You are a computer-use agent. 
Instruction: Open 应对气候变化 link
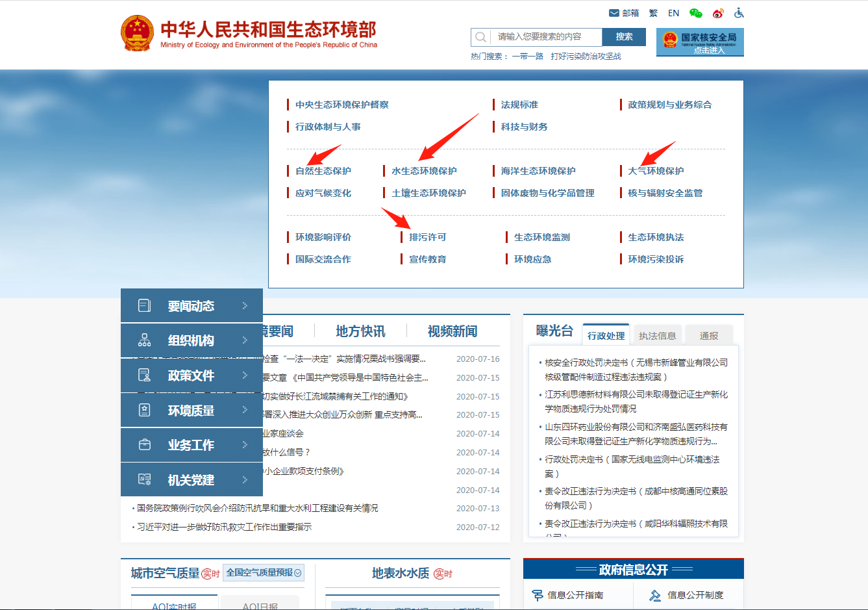pyautogui.click(x=323, y=193)
